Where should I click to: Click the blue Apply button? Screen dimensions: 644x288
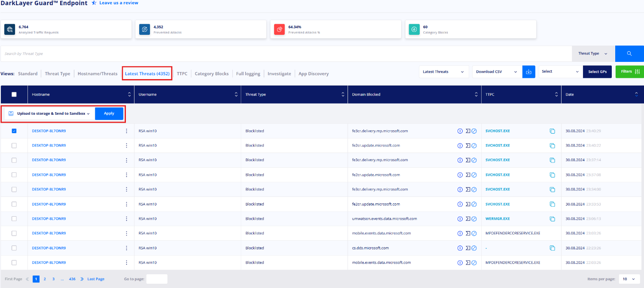coord(109,113)
